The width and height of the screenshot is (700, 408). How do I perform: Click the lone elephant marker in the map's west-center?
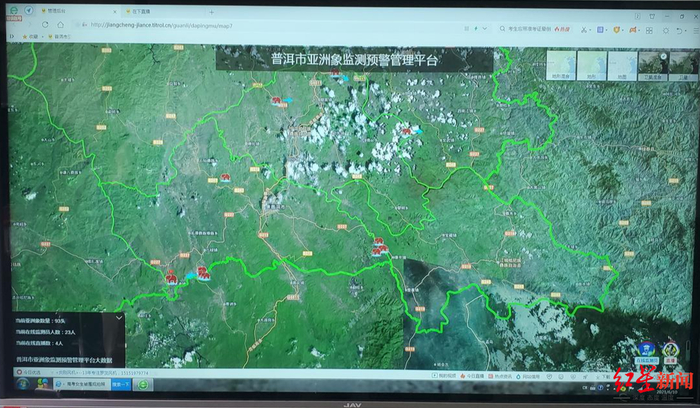225,178
